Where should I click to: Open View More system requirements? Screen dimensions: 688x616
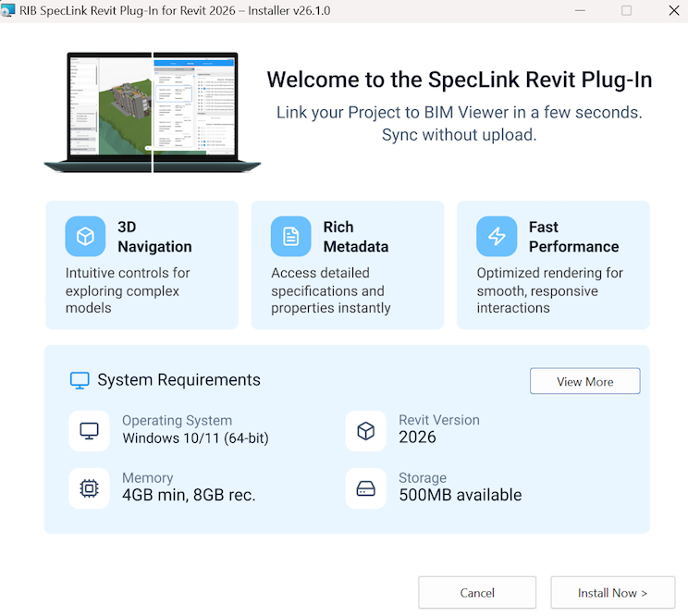click(x=584, y=381)
